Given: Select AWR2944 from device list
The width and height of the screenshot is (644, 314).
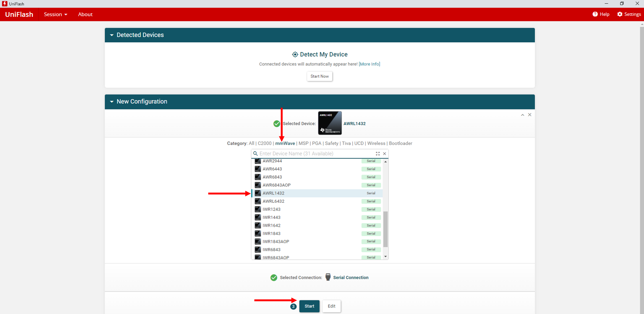Looking at the screenshot, I should [x=317, y=161].
